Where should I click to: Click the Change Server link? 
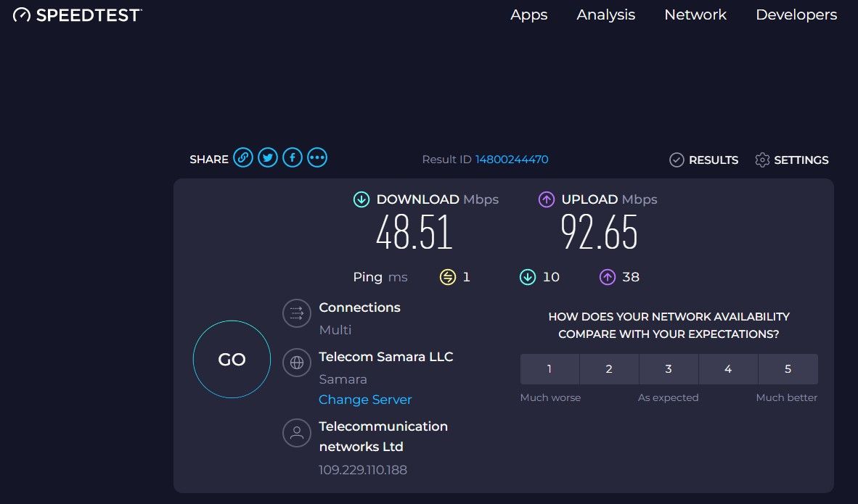point(365,400)
